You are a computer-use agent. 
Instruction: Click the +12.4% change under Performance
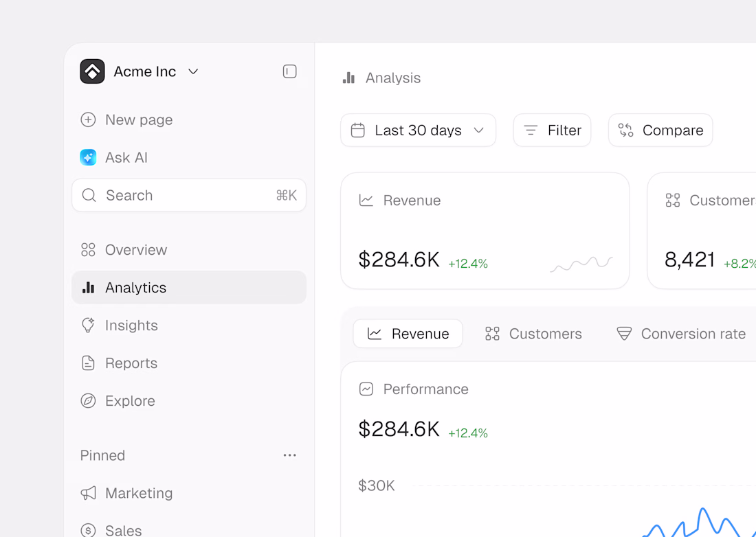(x=468, y=433)
